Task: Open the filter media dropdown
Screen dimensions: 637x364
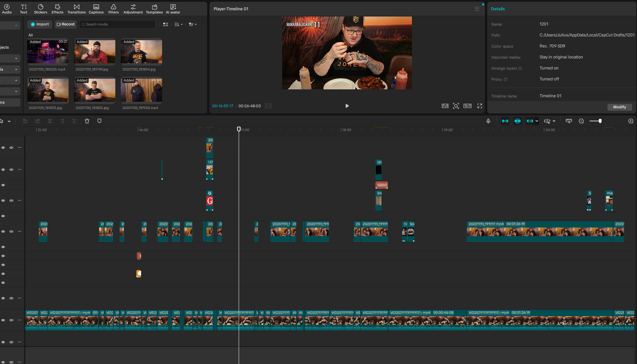Action: (x=192, y=24)
